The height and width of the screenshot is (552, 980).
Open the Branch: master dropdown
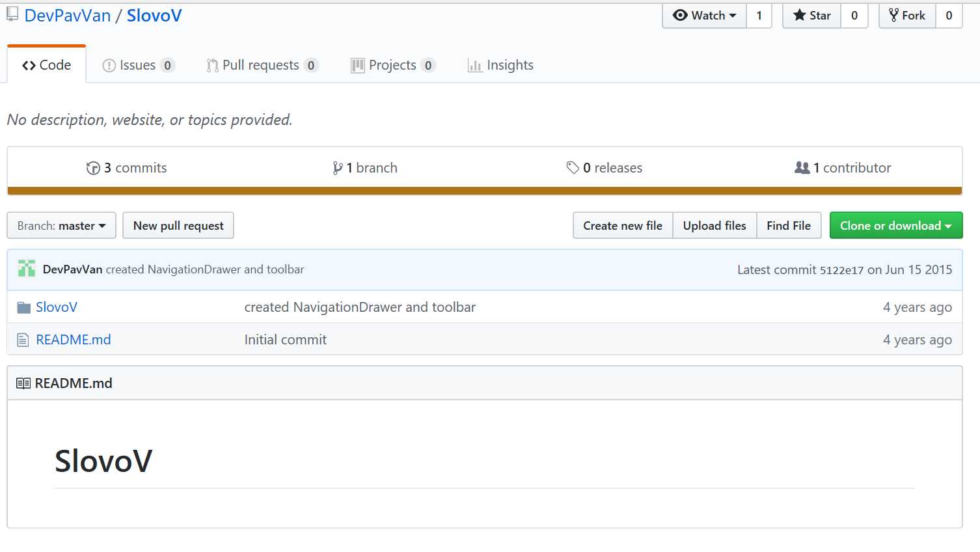[x=61, y=226]
